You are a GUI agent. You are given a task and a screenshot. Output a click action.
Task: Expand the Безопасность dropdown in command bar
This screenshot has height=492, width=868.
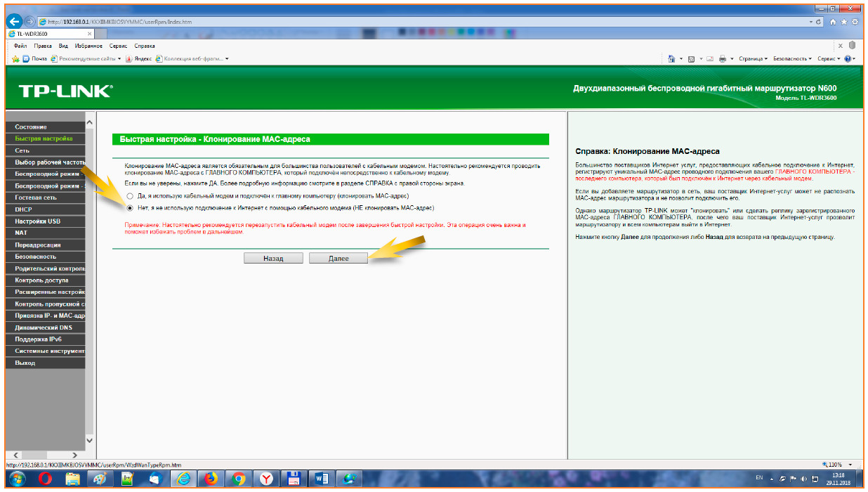(792, 58)
